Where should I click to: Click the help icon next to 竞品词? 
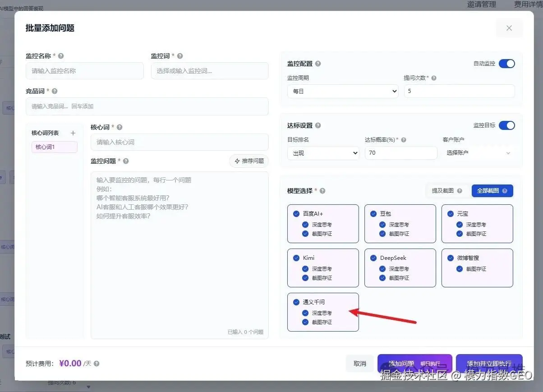[55, 91]
